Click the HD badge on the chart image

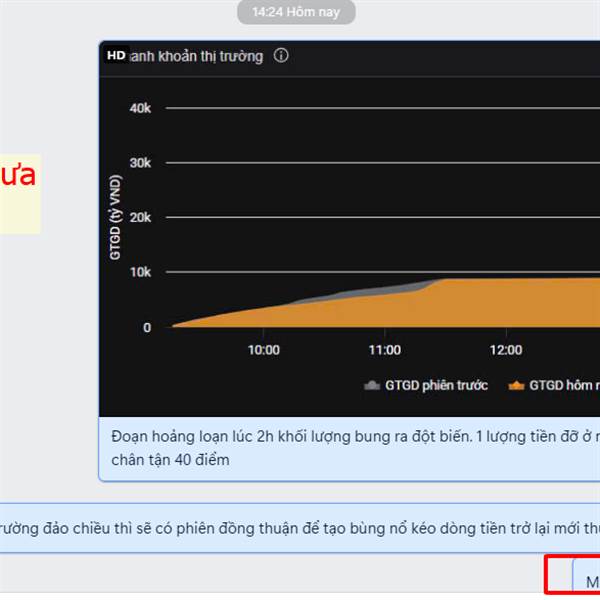click(116, 55)
